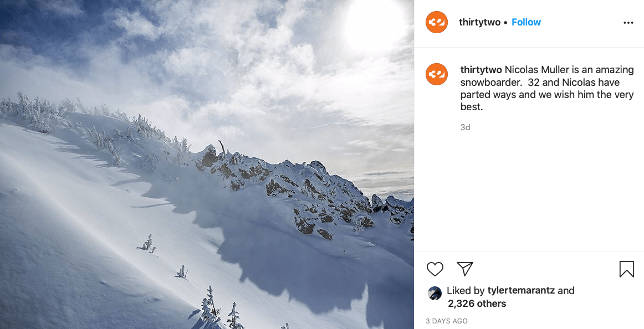Open thirtytwo profile from the header username
The image size is (644, 329).
pos(480,22)
